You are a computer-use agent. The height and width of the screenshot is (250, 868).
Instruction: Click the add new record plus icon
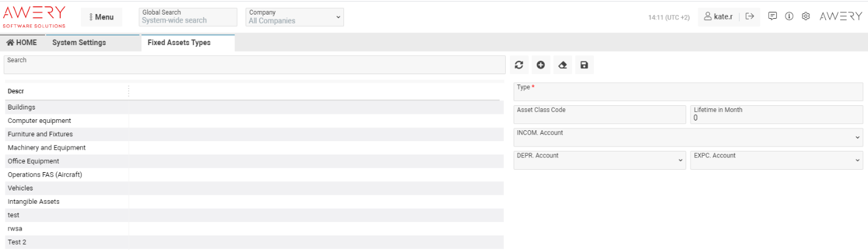pos(540,65)
